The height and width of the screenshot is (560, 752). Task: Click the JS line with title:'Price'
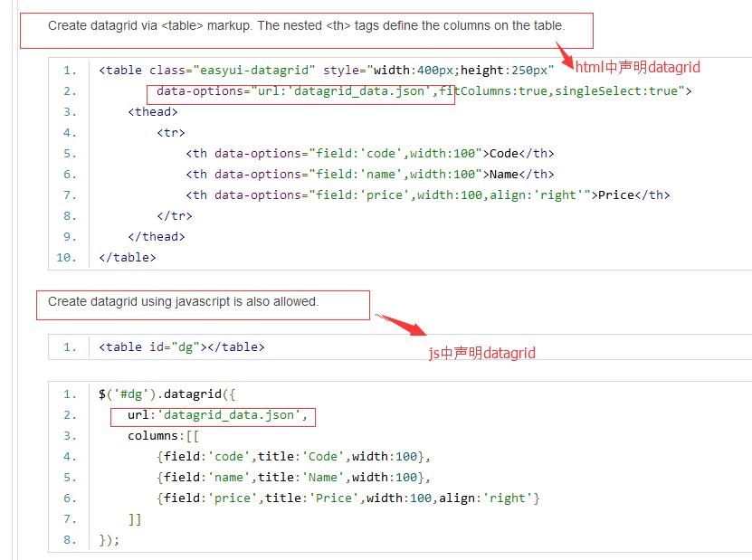point(348,498)
